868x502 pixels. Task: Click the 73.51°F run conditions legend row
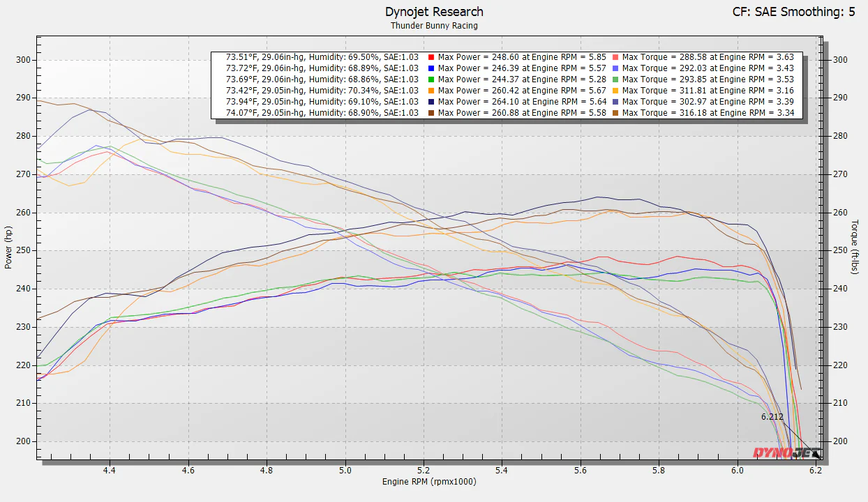(x=322, y=57)
